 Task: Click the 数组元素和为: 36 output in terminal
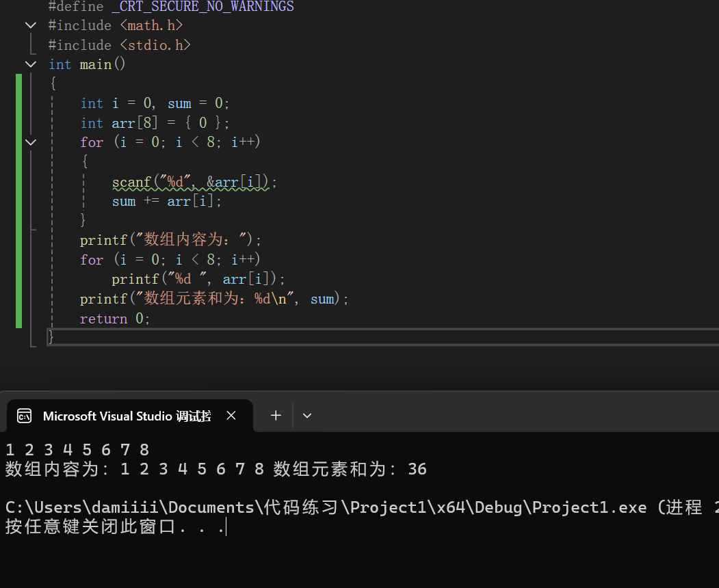pos(350,469)
